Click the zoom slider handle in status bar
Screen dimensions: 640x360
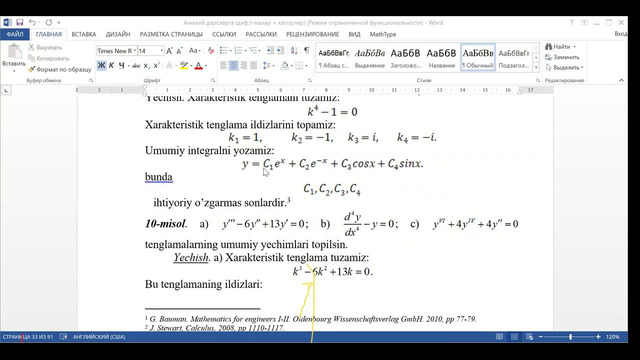coord(571,337)
